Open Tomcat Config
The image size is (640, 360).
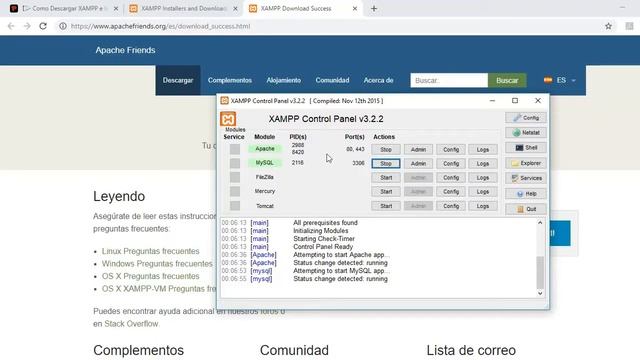point(451,206)
